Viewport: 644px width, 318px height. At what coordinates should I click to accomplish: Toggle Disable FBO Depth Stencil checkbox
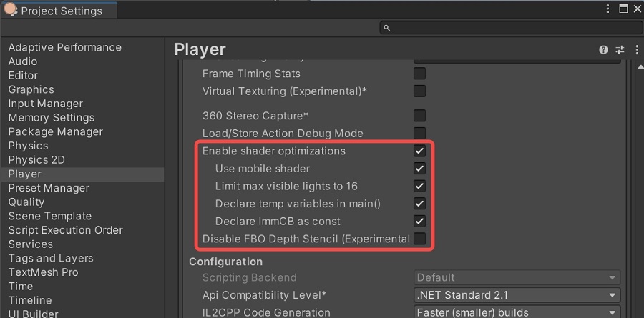[420, 239]
